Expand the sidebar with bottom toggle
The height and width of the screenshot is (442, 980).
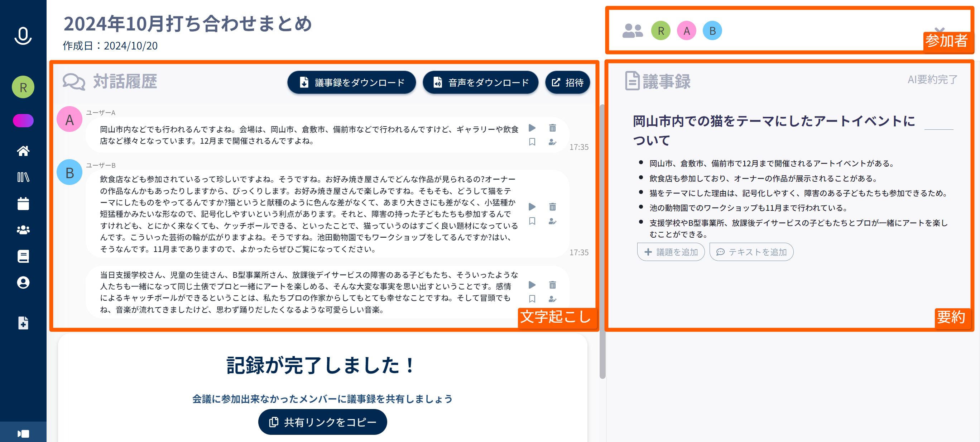coord(23,434)
